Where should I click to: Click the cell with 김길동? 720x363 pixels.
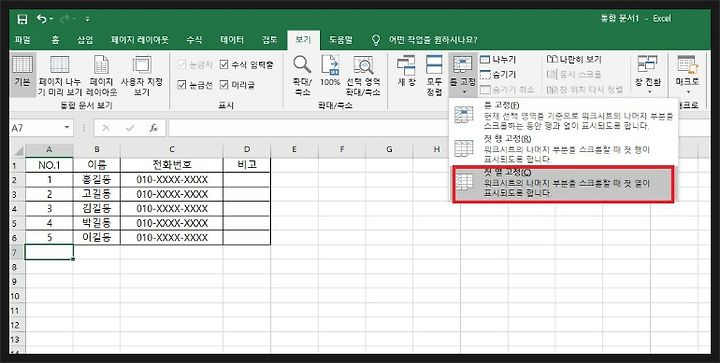(x=97, y=208)
